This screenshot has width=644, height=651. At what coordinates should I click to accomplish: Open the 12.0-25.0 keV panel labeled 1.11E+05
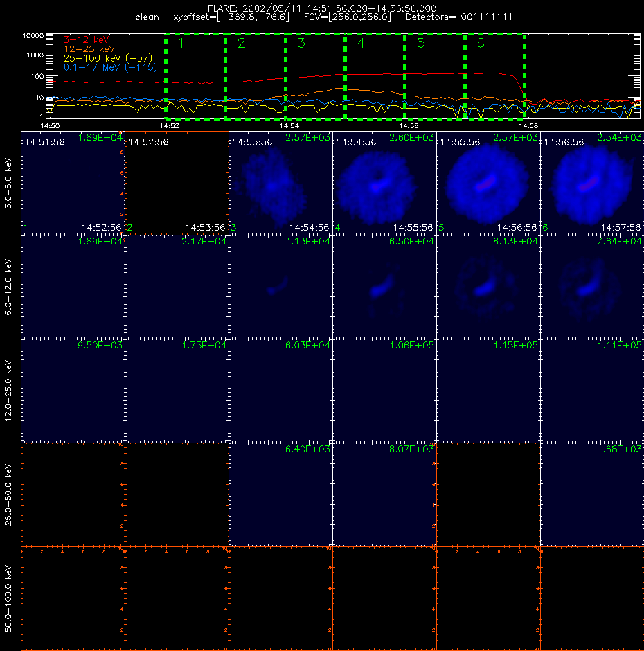coord(592,391)
